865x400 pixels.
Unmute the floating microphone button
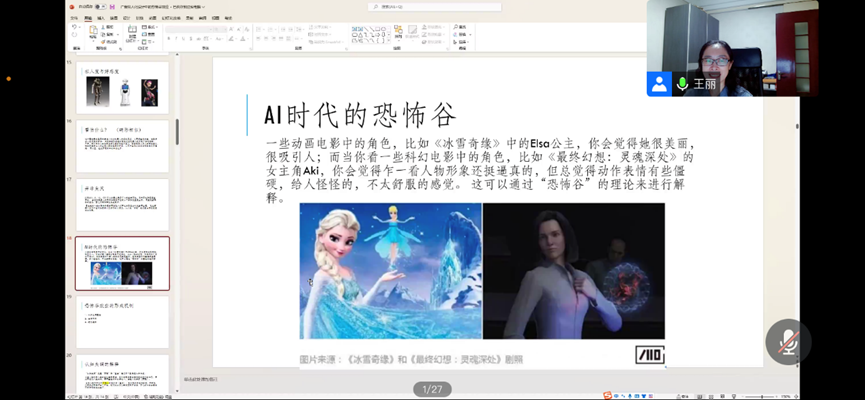(x=788, y=342)
